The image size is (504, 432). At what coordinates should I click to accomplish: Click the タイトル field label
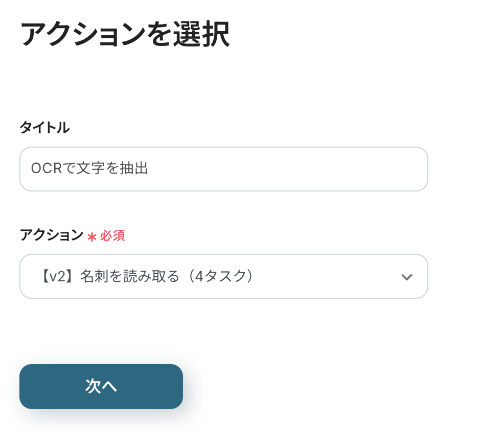click(44, 128)
